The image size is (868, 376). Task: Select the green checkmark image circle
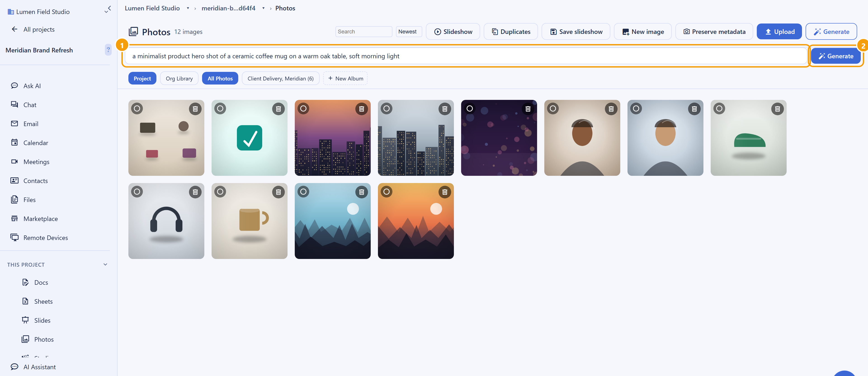tap(220, 108)
